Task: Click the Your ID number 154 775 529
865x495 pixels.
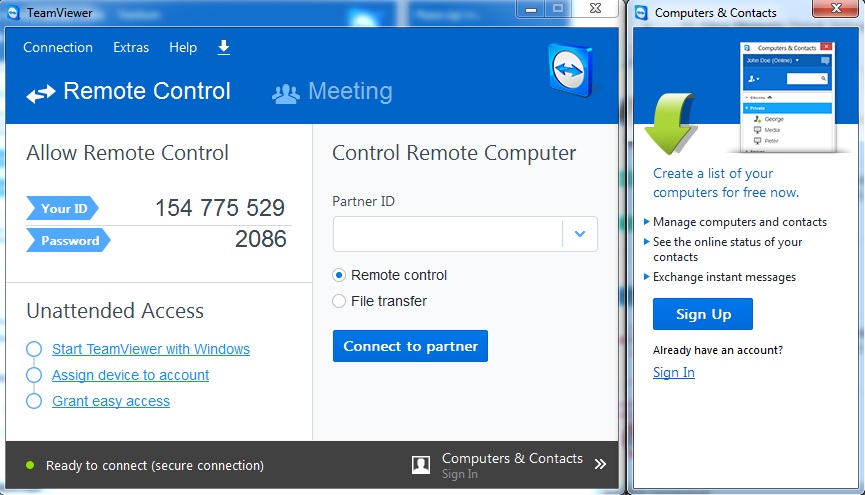Action: click(220, 208)
